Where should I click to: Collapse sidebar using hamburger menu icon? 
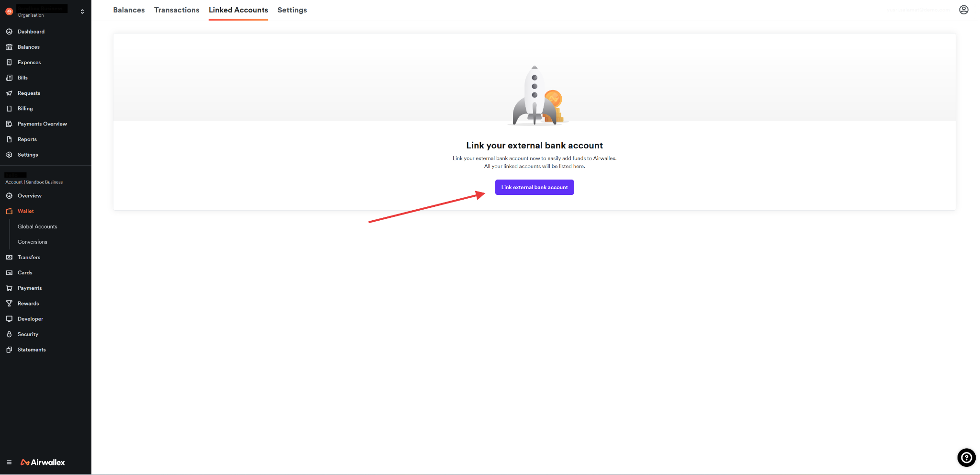coord(9,463)
